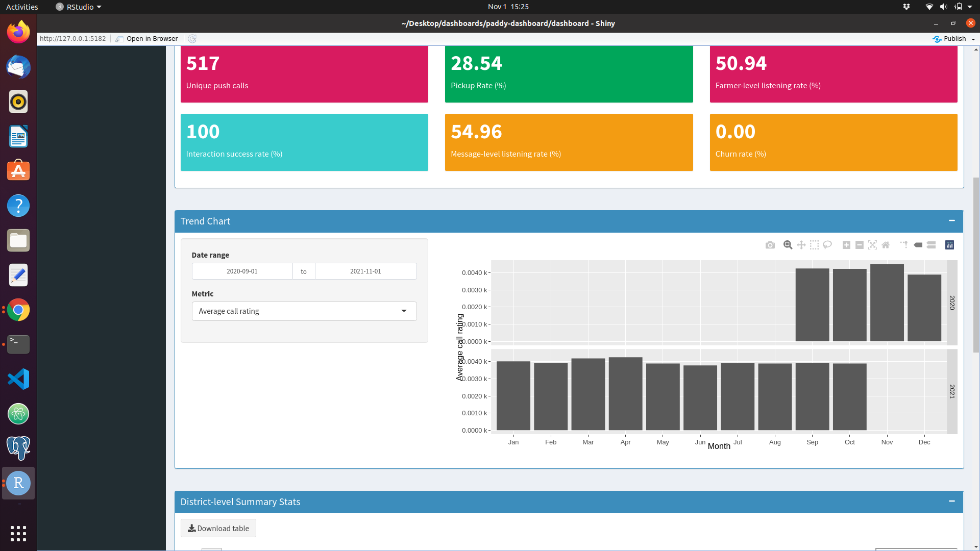
Task: Collapse the District-level Summary Stats box
Action: (951, 501)
